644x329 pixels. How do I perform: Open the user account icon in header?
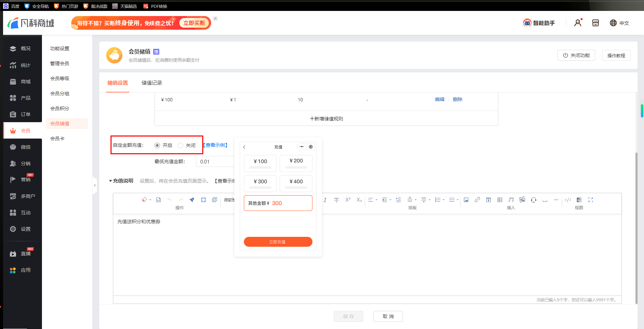pyautogui.click(x=577, y=23)
